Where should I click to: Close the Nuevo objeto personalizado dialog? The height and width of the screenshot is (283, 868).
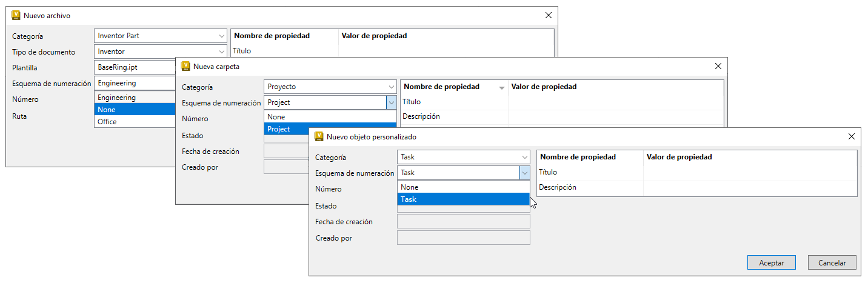(851, 137)
